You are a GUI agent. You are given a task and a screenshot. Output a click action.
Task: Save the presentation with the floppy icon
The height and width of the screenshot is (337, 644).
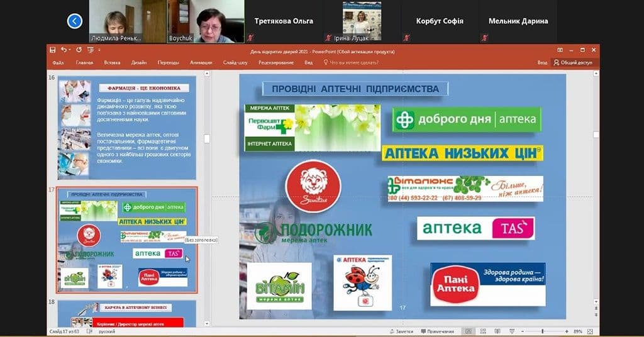point(53,50)
